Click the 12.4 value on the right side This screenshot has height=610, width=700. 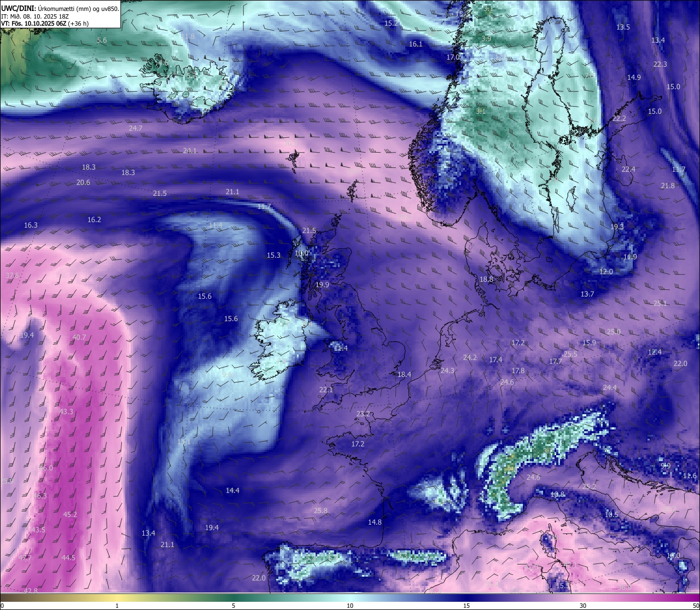(655, 352)
